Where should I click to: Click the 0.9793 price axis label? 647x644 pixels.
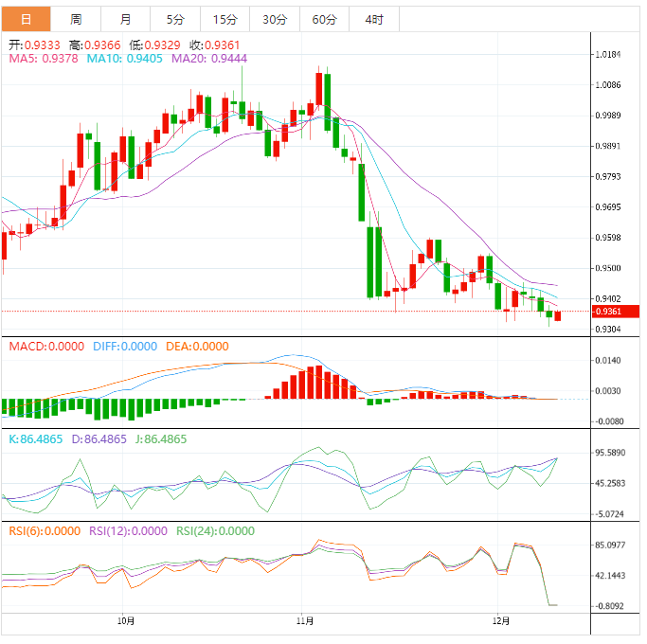[608, 176]
